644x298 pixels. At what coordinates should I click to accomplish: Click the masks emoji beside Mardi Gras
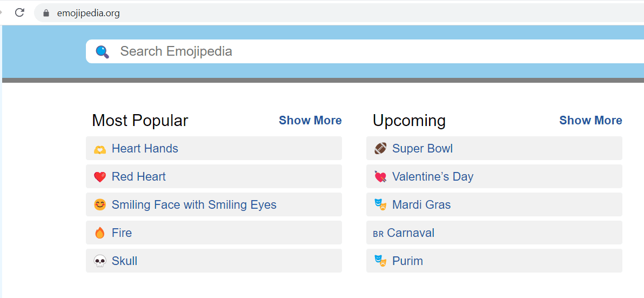[x=380, y=205]
